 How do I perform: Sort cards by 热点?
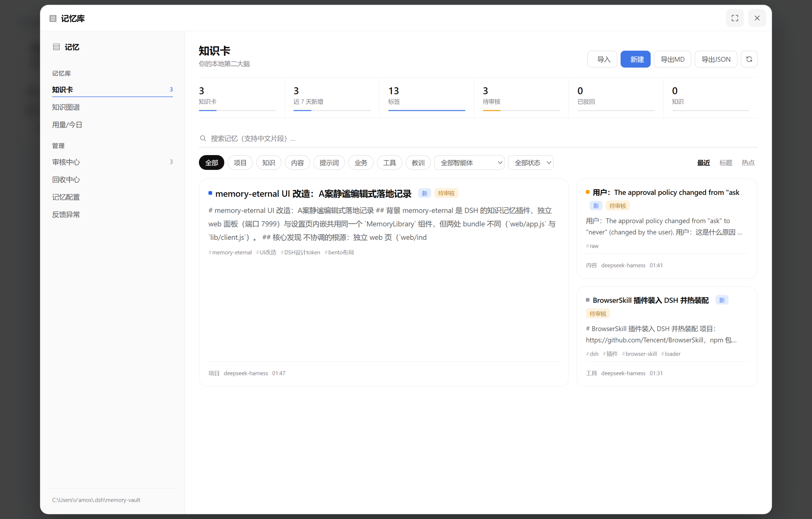pos(748,163)
